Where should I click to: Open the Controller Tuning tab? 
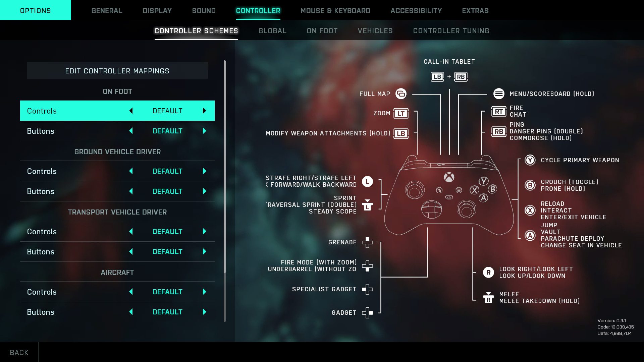pos(451,31)
